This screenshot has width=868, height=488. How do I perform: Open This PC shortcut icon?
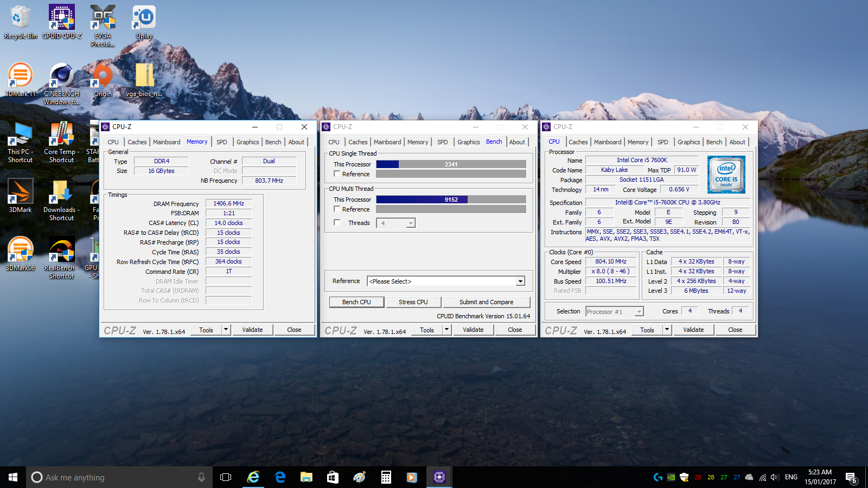[20, 142]
